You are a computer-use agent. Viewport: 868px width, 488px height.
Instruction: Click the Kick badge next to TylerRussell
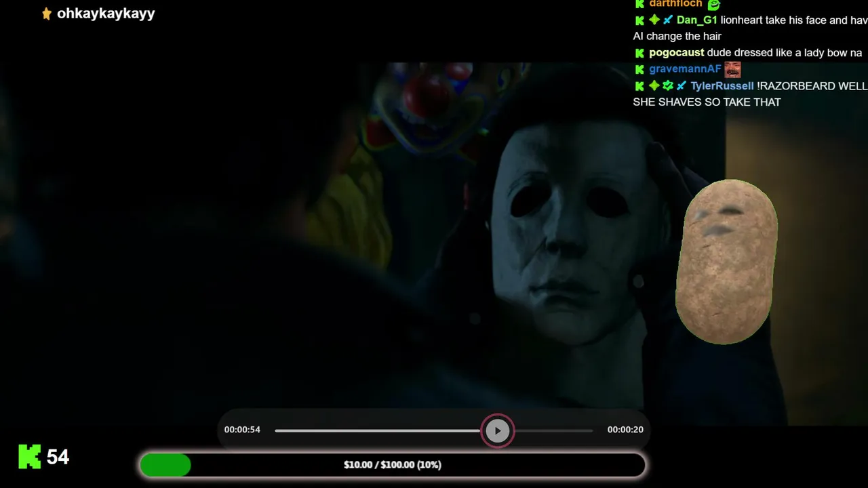pos(639,86)
